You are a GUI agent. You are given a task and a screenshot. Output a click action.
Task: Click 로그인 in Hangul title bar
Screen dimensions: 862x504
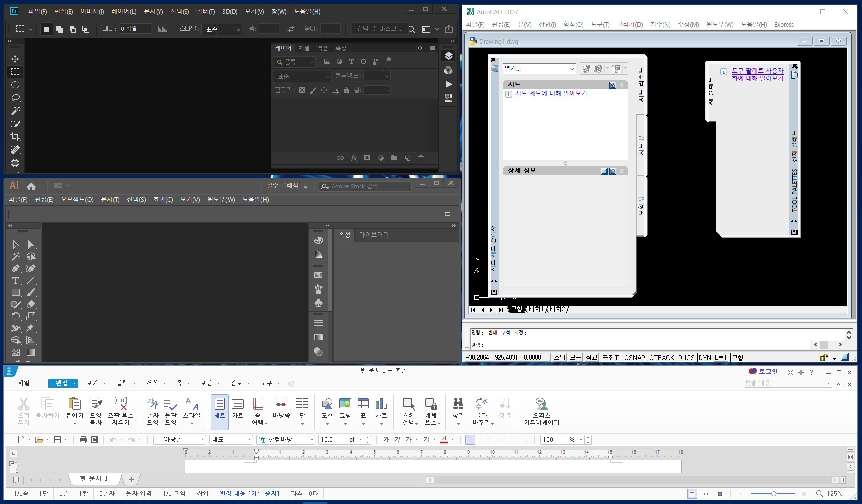(x=768, y=372)
